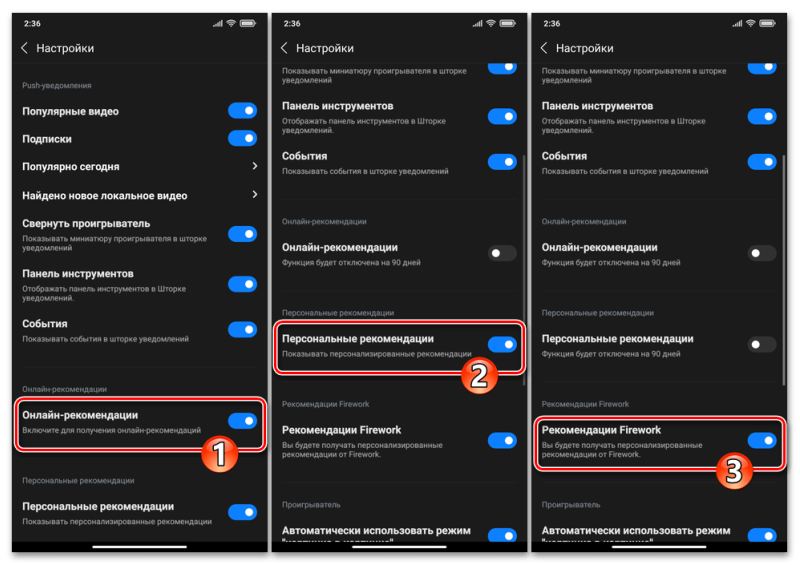Toggle Онлайн-рекомендации switch in first screen
The height and width of the screenshot is (565, 800).
[x=242, y=421]
